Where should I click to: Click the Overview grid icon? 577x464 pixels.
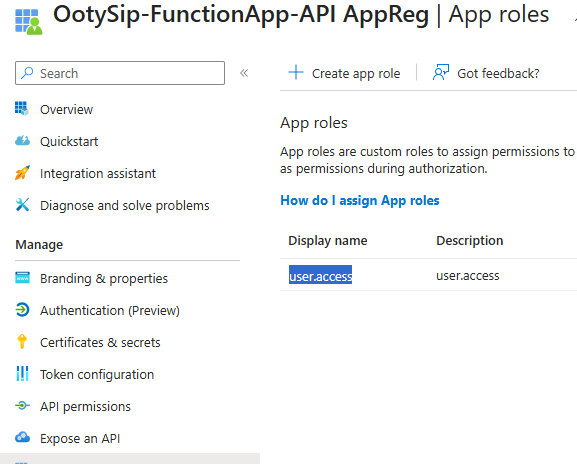coord(22,109)
